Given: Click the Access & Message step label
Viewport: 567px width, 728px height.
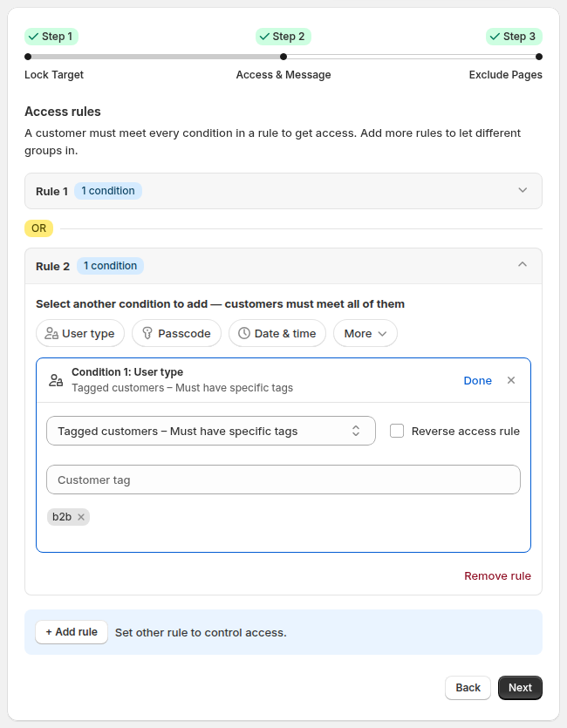Looking at the screenshot, I should tap(283, 75).
